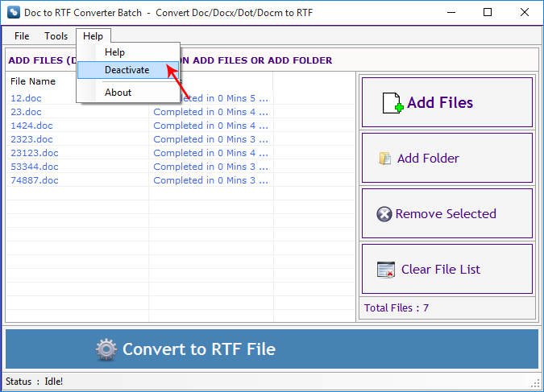Select the file 74887.doc

pos(35,180)
